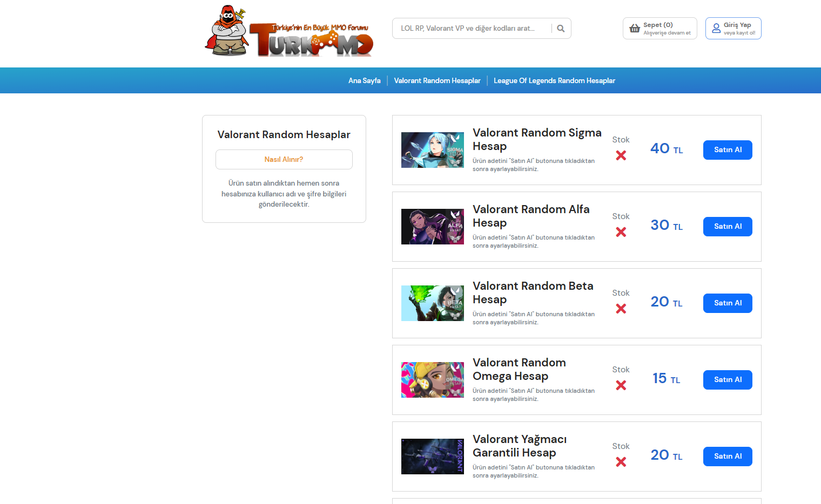Open Valorant Yağmacı Garantili Hesap title
The width and height of the screenshot is (821, 504).
click(520, 446)
